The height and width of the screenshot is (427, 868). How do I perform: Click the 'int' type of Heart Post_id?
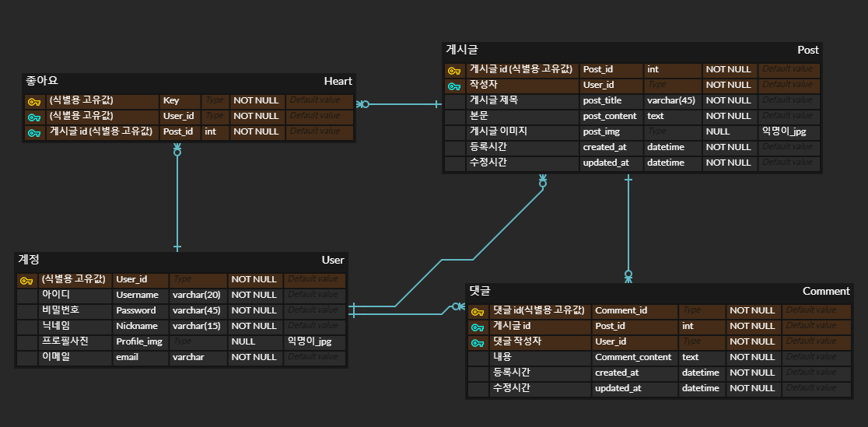click(210, 131)
